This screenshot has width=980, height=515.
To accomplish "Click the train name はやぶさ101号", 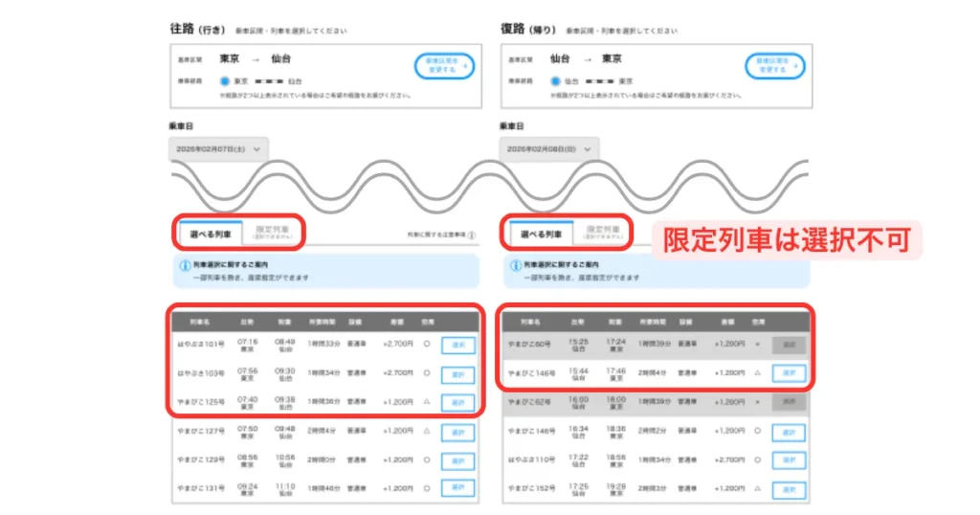I will point(201,345).
